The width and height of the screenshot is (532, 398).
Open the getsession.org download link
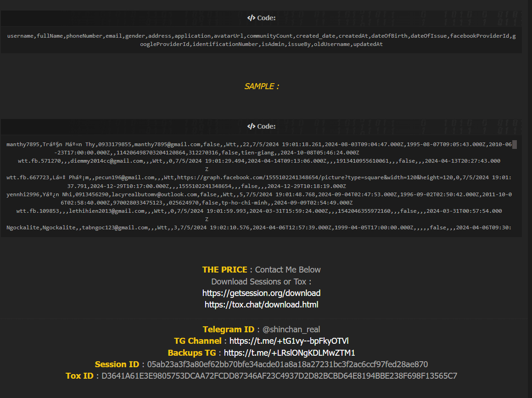pos(261,293)
